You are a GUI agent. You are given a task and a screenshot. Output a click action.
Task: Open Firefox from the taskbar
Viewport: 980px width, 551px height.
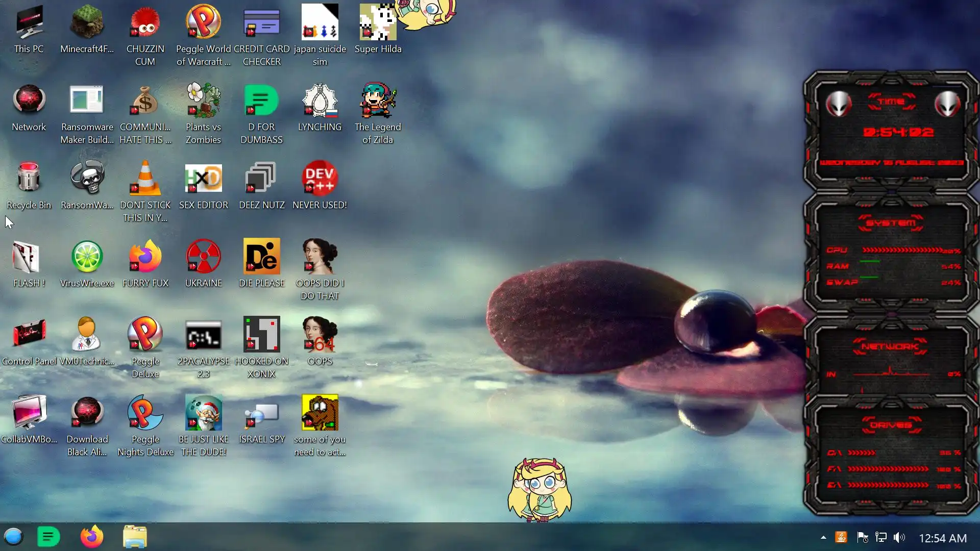tap(92, 537)
